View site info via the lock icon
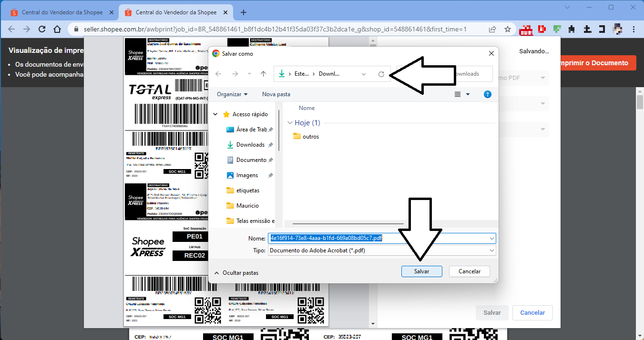The image size is (644, 340). [x=76, y=29]
